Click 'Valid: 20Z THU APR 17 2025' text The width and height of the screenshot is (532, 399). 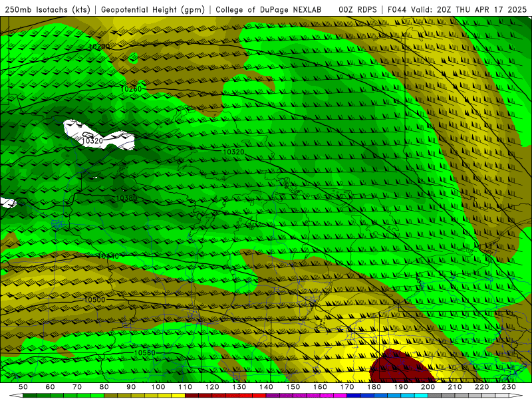coord(469,10)
